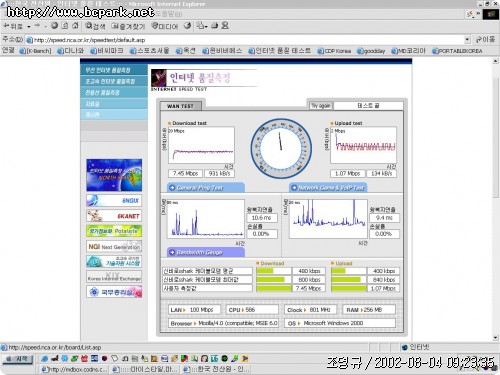Click the Print icon in the toolbar

tap(215, 26)
